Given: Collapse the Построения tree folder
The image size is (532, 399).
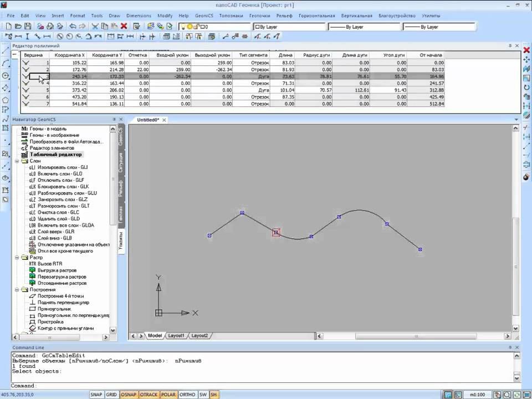Looking at the screenshot, I should click(17, 290).
